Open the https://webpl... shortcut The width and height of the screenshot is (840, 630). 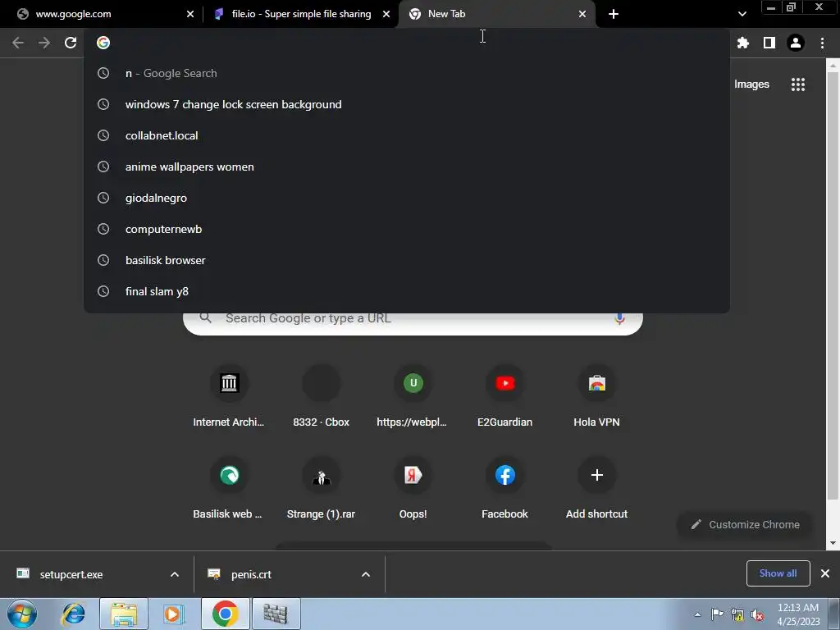tap(413, 396)
